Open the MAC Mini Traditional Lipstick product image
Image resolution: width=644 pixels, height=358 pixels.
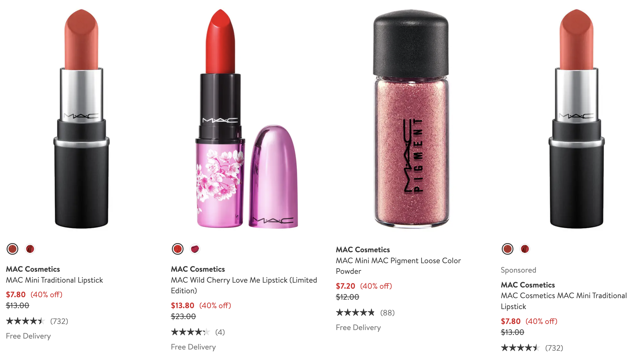pos(81,119)
